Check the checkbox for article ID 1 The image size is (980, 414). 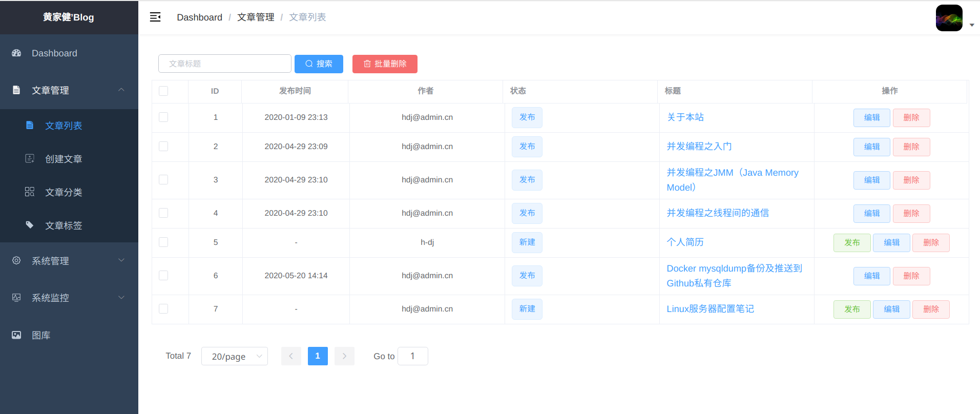(163, 117)
